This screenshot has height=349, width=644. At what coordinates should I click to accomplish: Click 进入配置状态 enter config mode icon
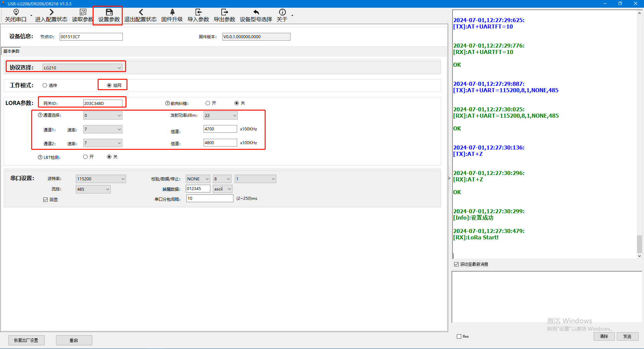(x=51, y=12)
